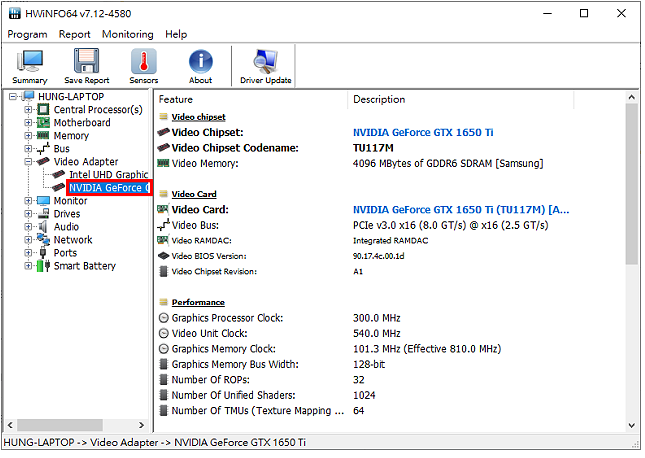Open the Program menu
The width and height of the screenshot is (645, 458).
click(x=27, y=35)
